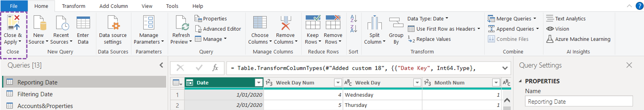Switch to the Transform ribbon tab
Viewport: 644px width, 110px height.
(x=73, y=6)
